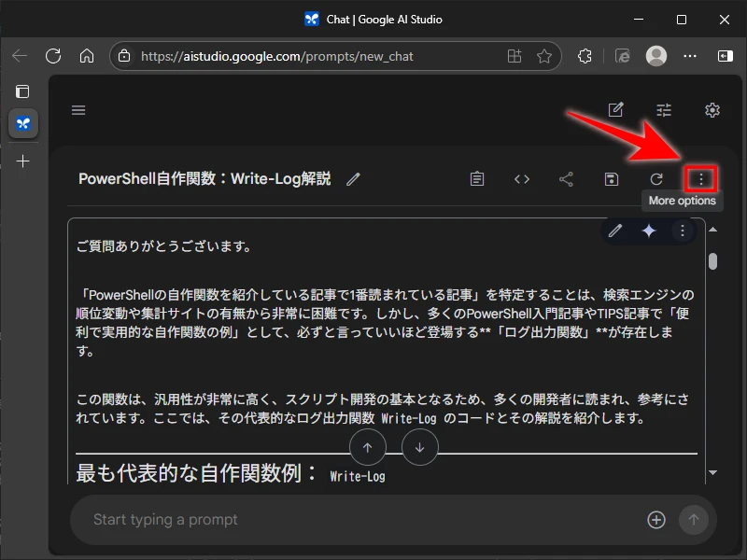Share the prompt with share icon
The width and height of the screenshot is (747, 560).
(x=566, y=179)
